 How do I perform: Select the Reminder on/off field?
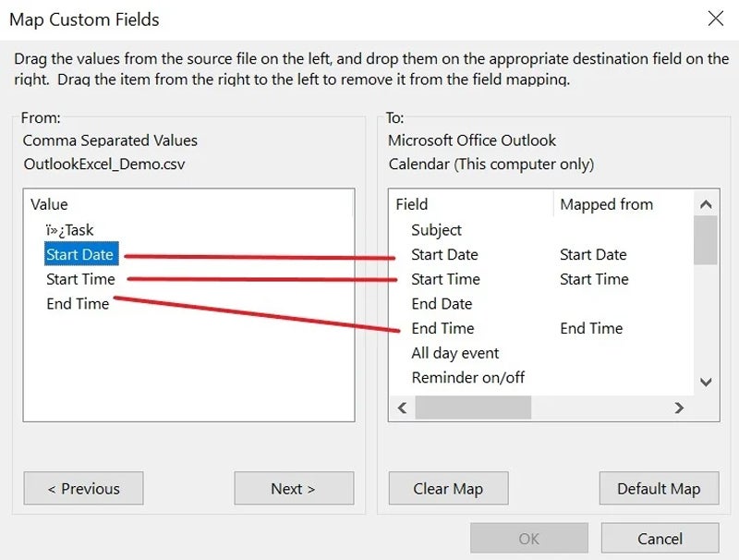pyautogui.click(x=468, y=378)
